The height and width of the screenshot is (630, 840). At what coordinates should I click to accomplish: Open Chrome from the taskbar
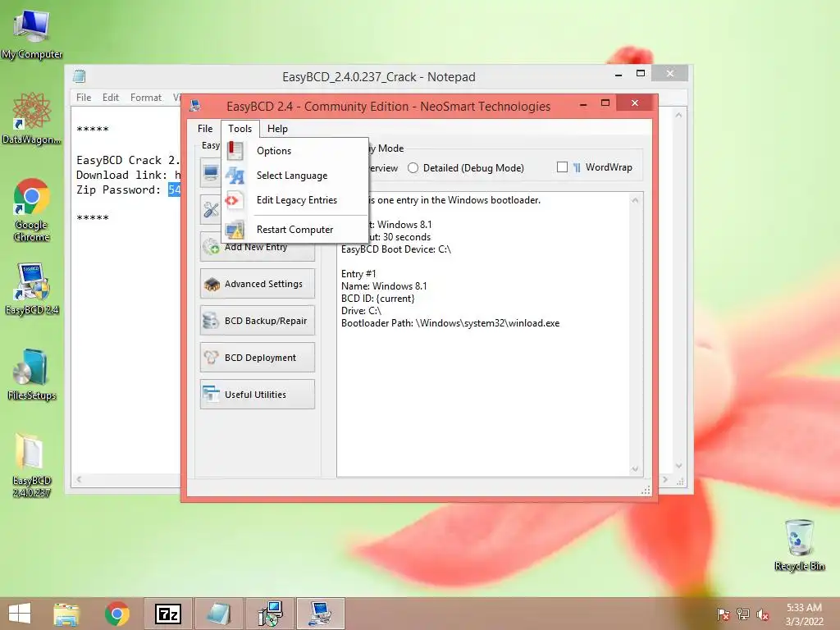116,614
